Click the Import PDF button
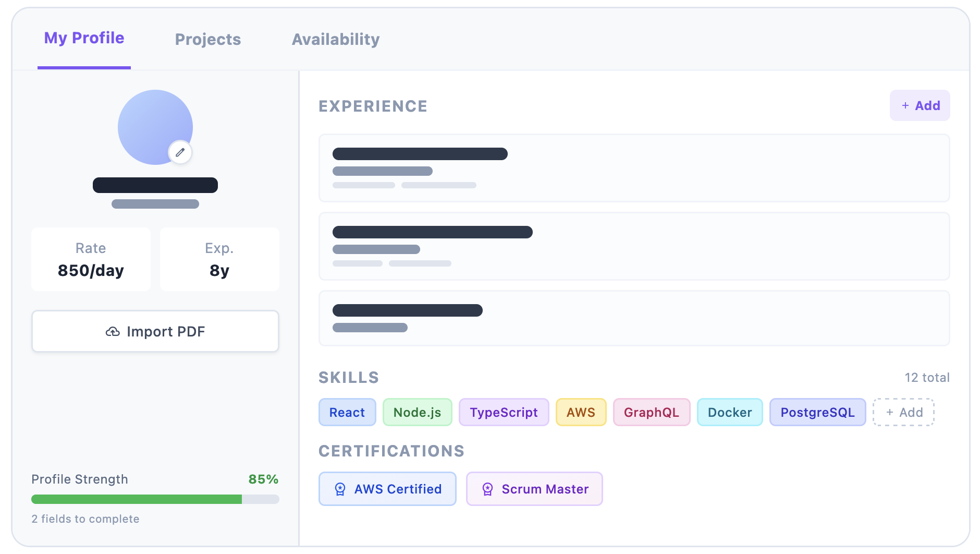Image resolution: width=980 pixels, height=554 pixels. click(x=155, y=331)
